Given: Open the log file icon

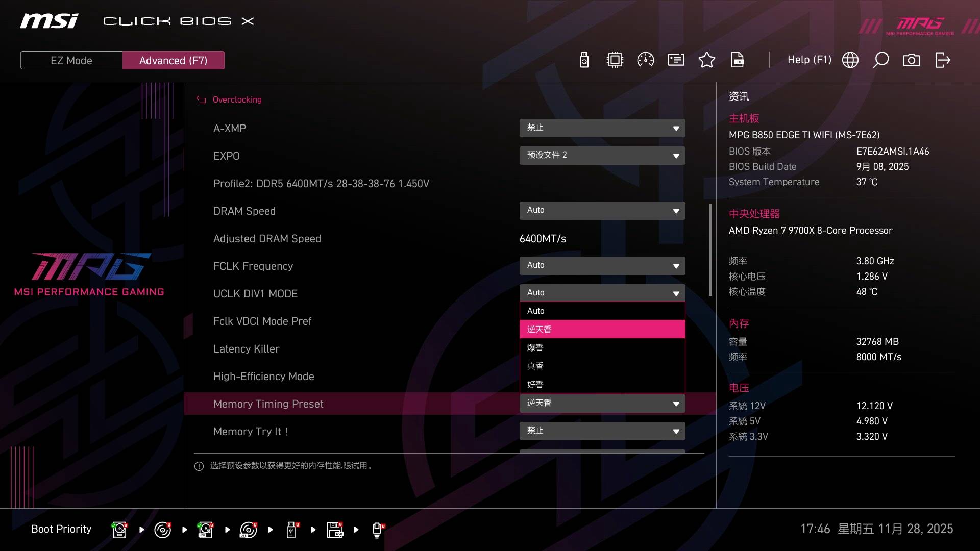Looking at the screenshot, I should click(738, 60).
